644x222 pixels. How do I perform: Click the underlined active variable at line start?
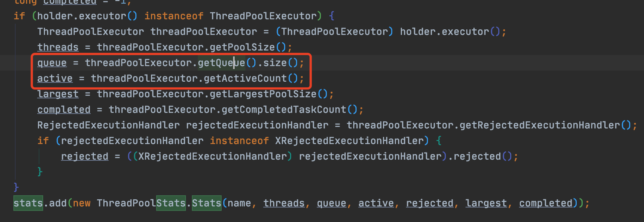click(55, 78)
